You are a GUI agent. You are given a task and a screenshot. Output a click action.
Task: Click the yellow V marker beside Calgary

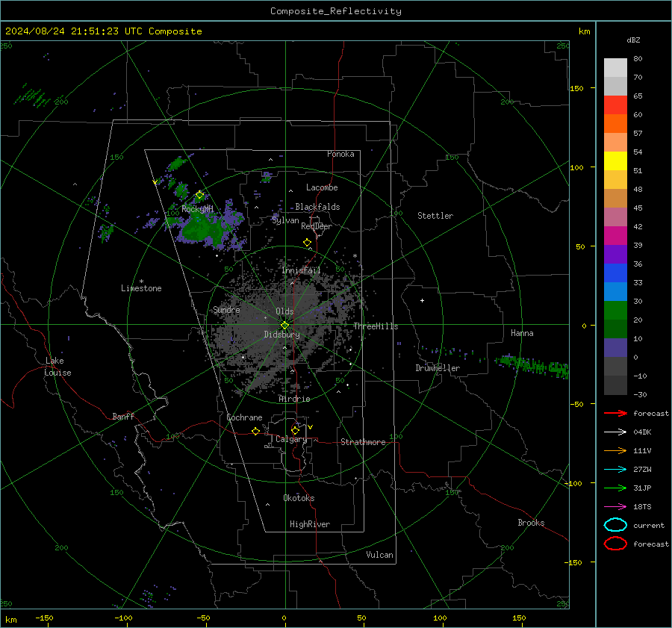tap(311, 427)
